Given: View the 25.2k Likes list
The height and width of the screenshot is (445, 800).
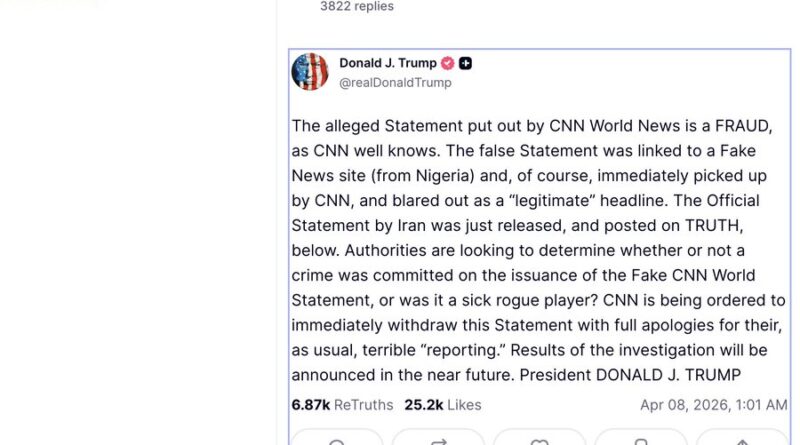Looking at the screenshot, I should click(443, 405).
